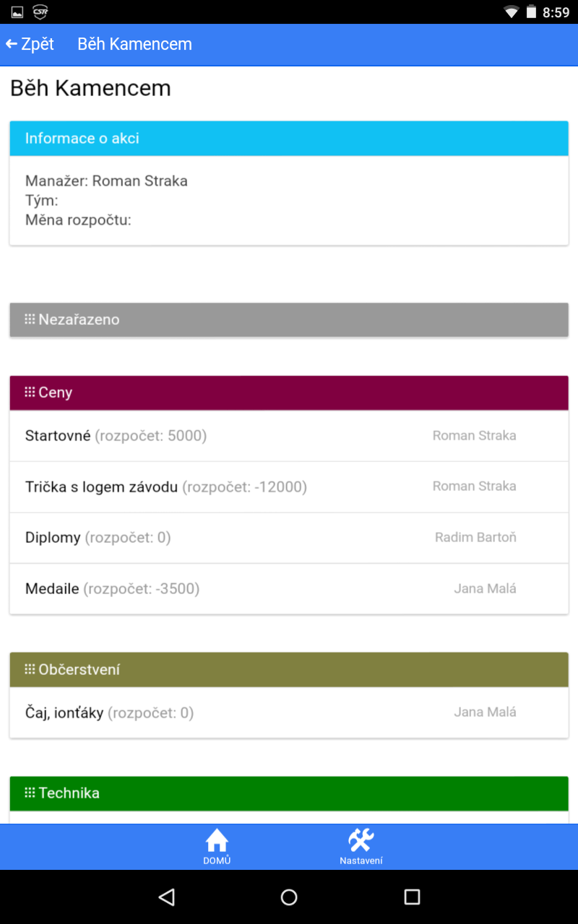
Task: Open Nastavení tools icon
Action: [361, 842]
